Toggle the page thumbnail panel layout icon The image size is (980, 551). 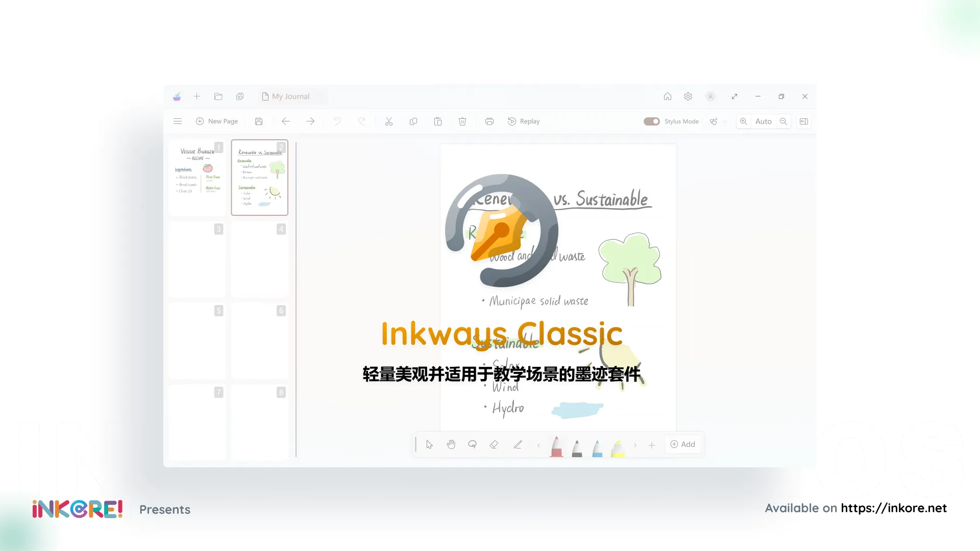(x=804, y=121)
